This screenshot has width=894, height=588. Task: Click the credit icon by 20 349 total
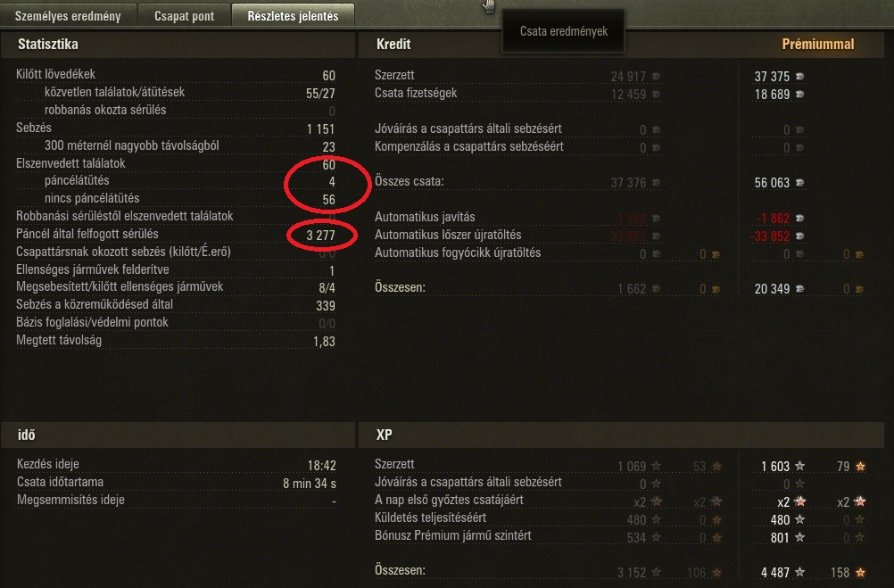click(800, 289)
